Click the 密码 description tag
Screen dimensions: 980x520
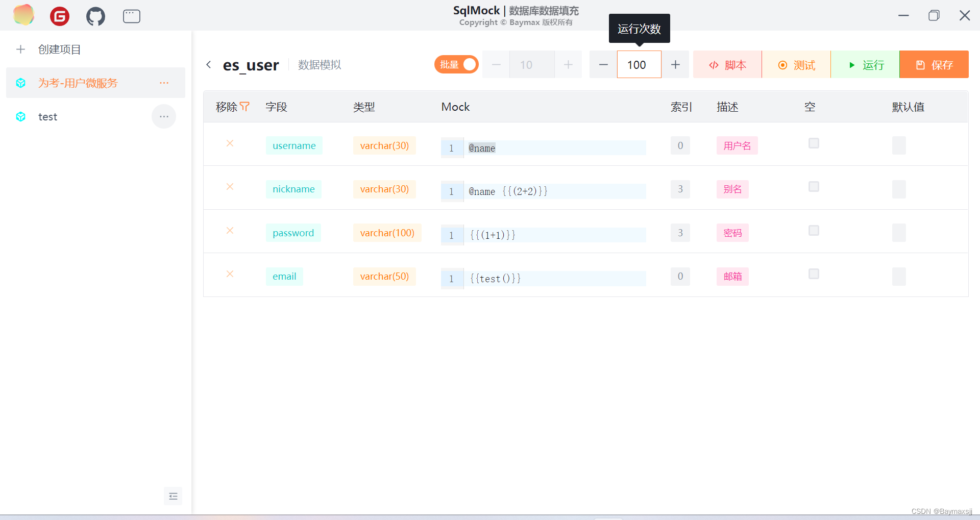click(732, 233)
